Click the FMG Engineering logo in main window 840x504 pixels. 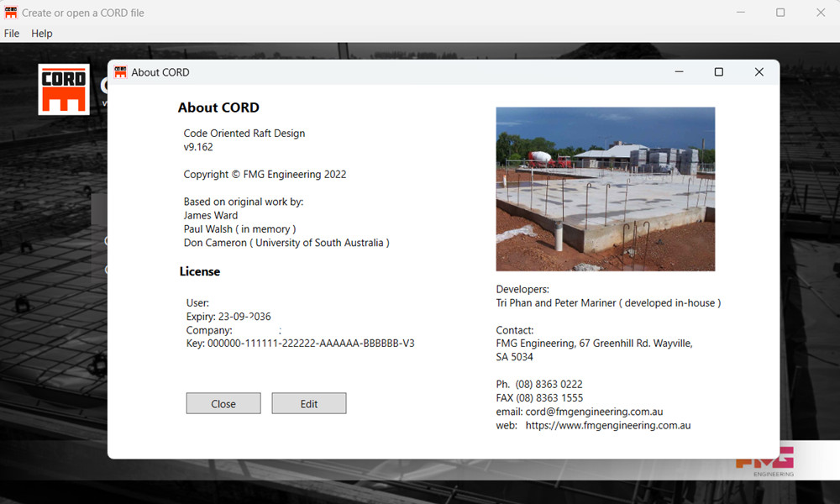[x=766, y=464]
